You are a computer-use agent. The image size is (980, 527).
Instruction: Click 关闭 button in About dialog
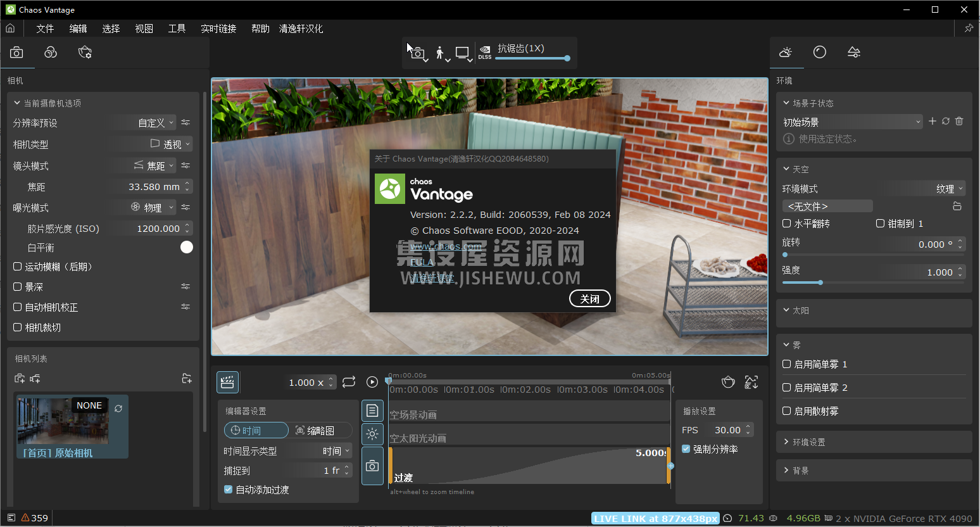click(590, 299)
